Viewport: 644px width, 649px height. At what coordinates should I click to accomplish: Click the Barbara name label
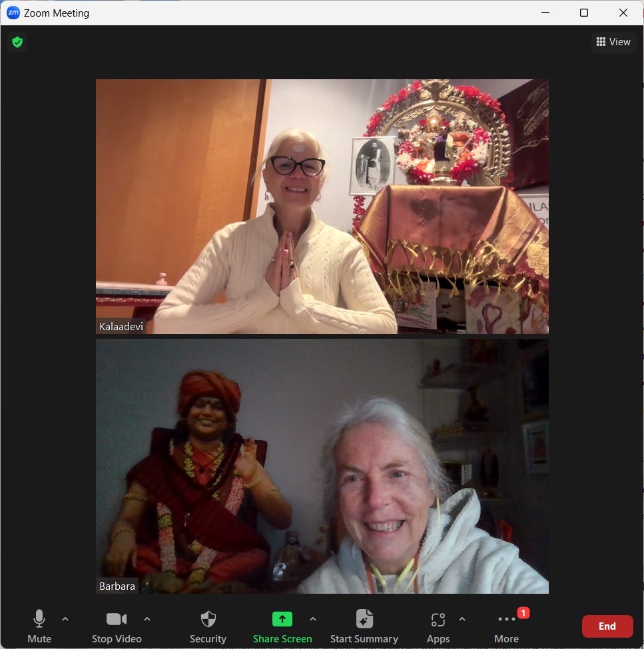pyautogui.click(x=117, y=586)
